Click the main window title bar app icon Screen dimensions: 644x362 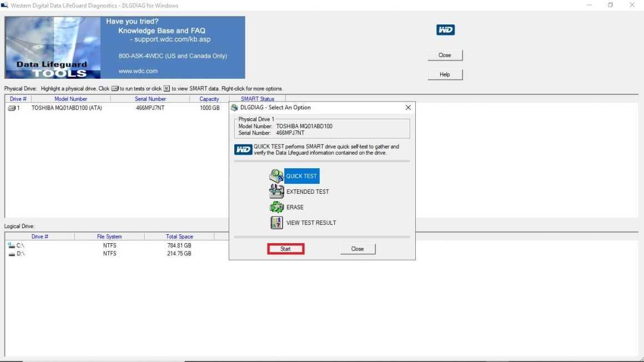(4, 6)
